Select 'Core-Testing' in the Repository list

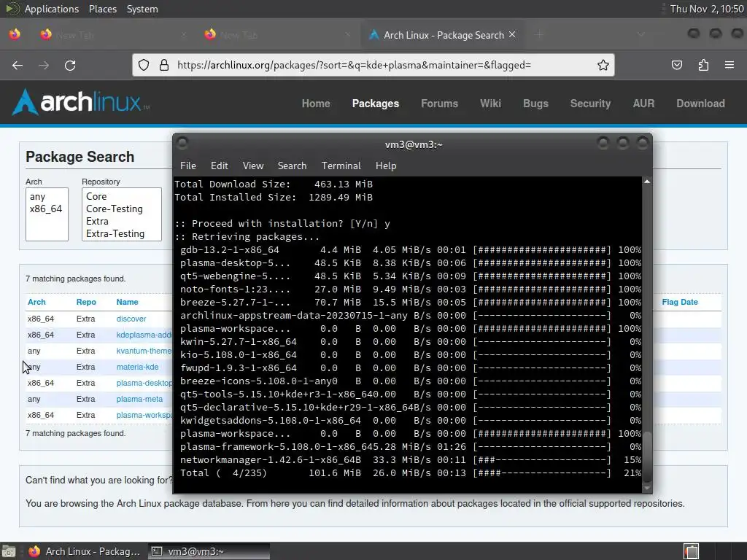(x=122, y=209)
